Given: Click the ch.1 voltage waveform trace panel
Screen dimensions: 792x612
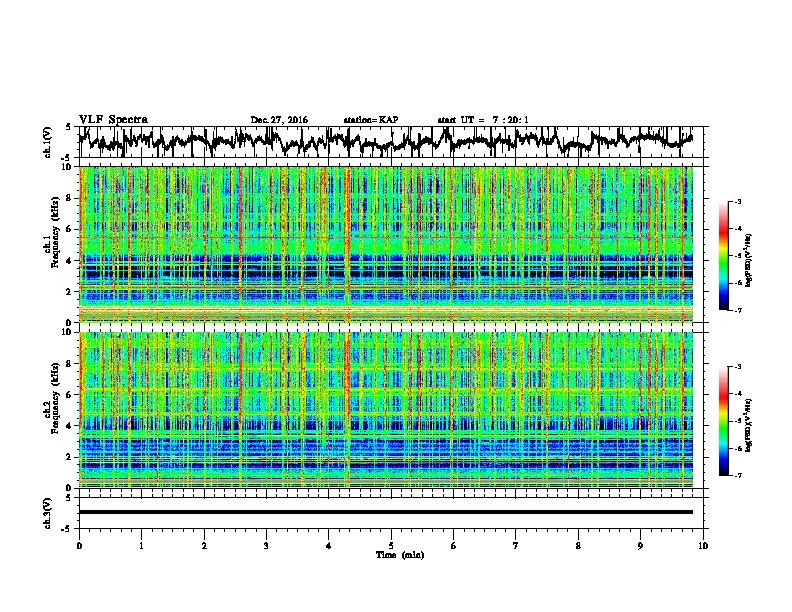Looking at the screenshot, I should pyautogui.click(x=390, y=142).
